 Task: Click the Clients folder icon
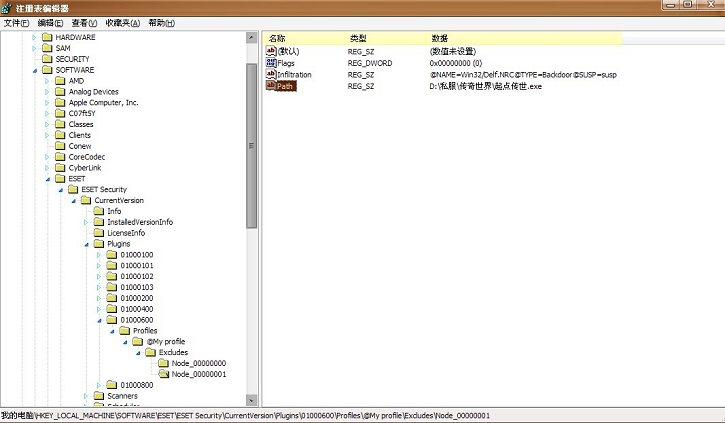[60, 135]
